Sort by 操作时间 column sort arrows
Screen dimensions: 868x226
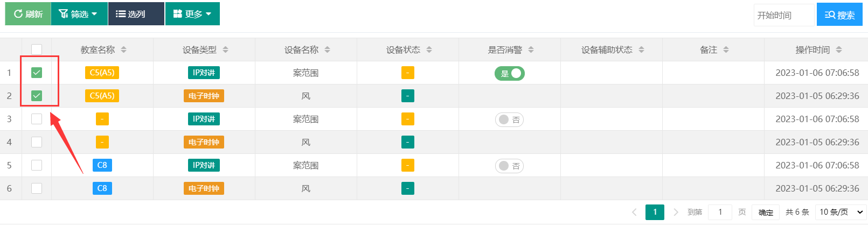839,50
